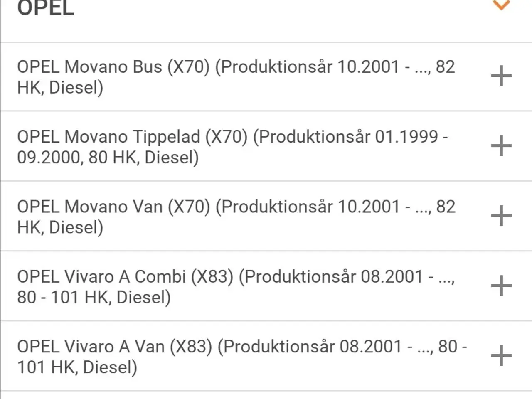Screen dimensions: 532x399
Task: Open the OPEL Movano Bus (X70) row
Action: [x=266, y=77]
